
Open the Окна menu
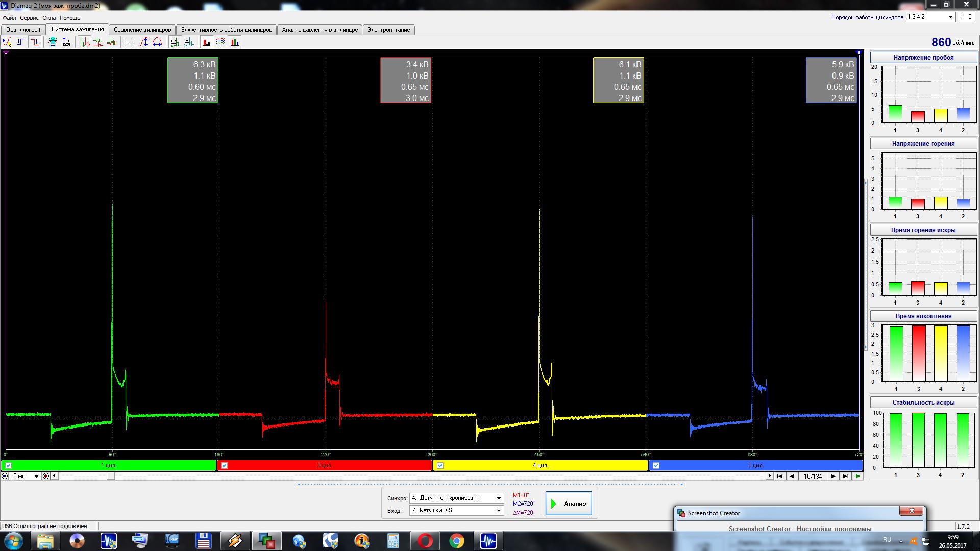point(49,18)
